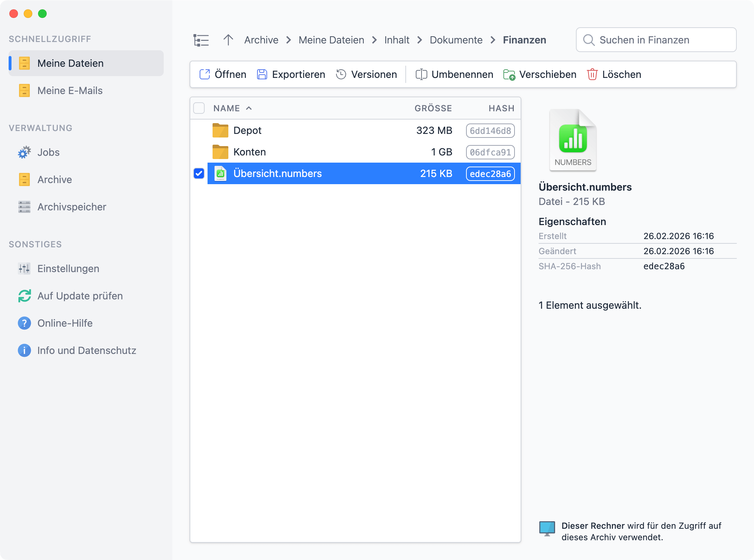Open Einstellungen settings
The image size is (754, 560).
(x=68, y=269)
